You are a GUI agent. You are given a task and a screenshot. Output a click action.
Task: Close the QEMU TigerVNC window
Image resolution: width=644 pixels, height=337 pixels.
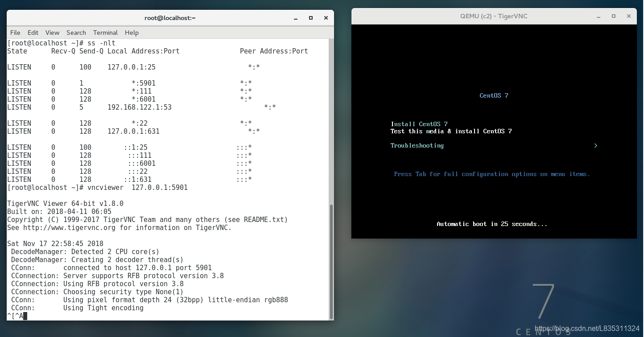(629, 16)
